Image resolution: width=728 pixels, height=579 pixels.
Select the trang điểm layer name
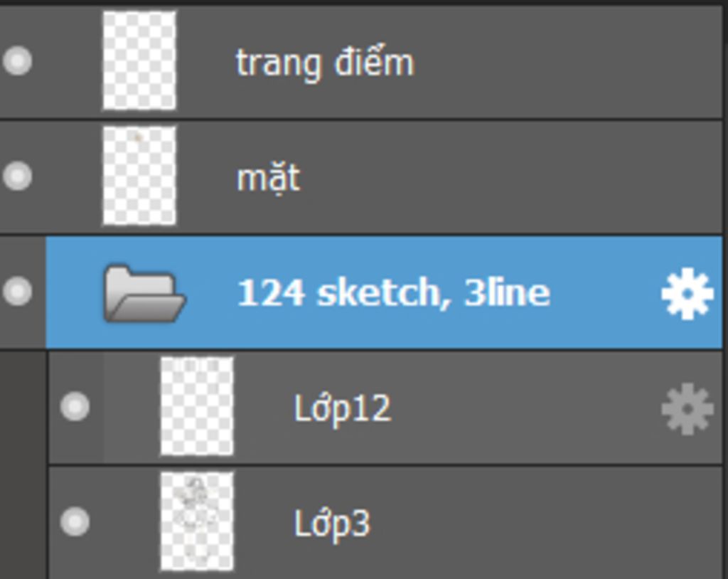coord(325,64)
